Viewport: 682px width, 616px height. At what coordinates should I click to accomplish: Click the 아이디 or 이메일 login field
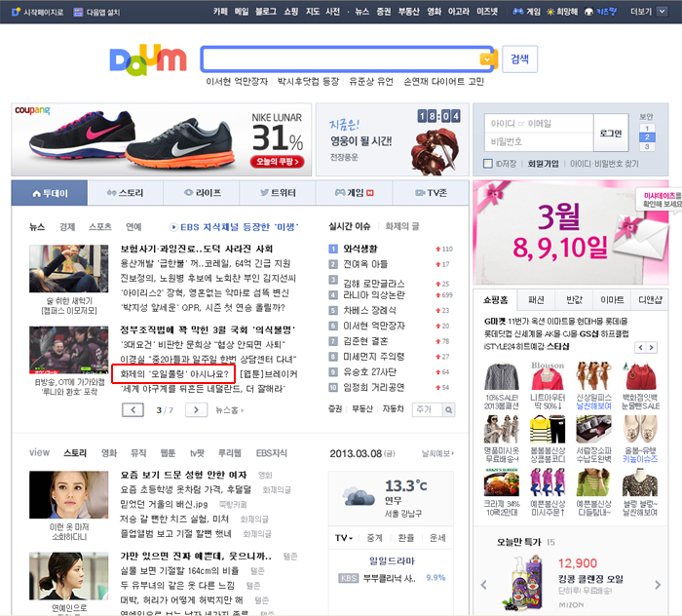point(539,124)
